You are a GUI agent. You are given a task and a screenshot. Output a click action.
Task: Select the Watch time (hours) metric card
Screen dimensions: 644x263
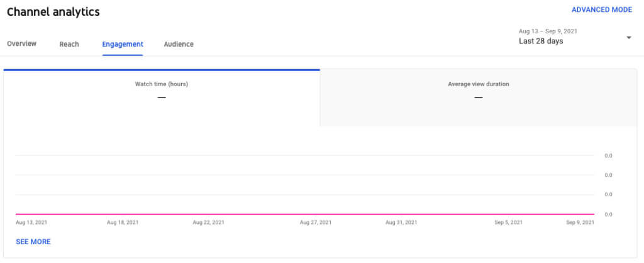coord(162,91)
